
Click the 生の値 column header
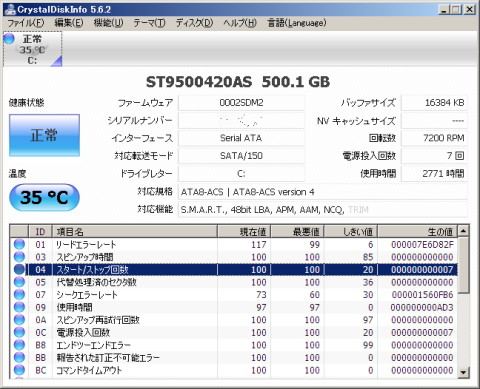coord(418,232)
